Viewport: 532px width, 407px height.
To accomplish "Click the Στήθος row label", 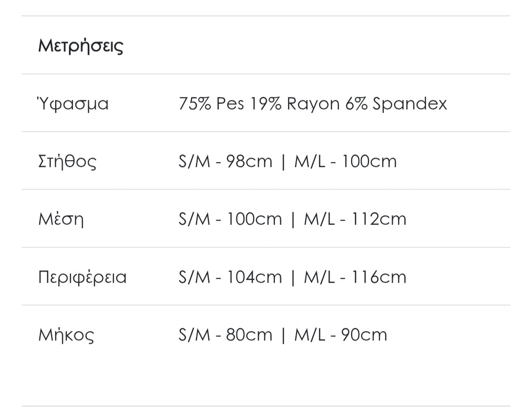I will pos(68,161).
